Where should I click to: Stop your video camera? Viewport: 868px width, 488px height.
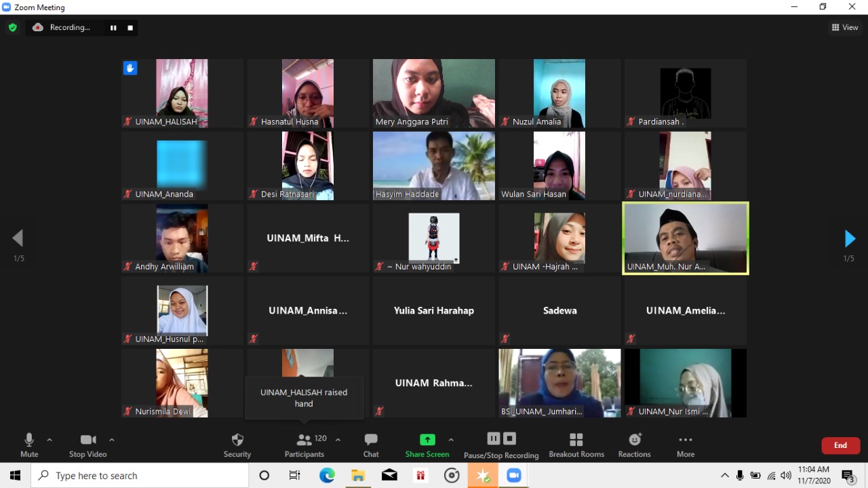click(87, 445)
